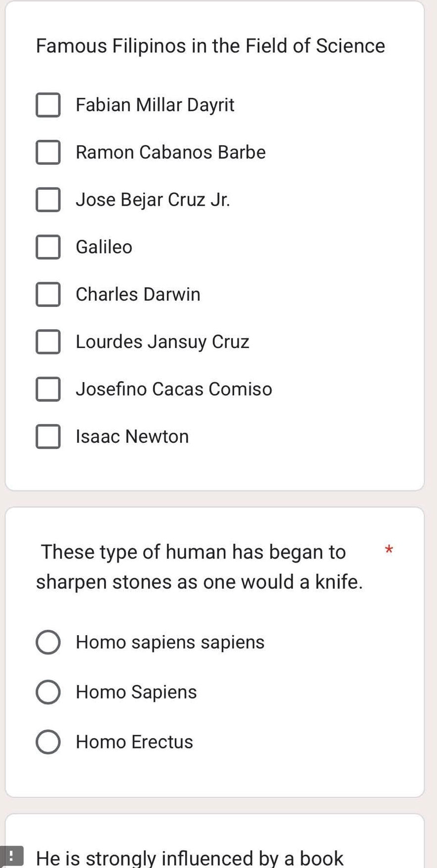The width and height of the screenshot is (437, 868).
Task: Click the Isaac Newton label text
Action: tap(132, 436)
